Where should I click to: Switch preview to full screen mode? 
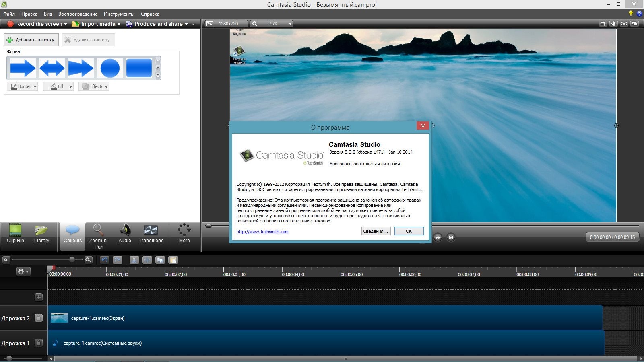pyautogui.click(x=624, y=23)
